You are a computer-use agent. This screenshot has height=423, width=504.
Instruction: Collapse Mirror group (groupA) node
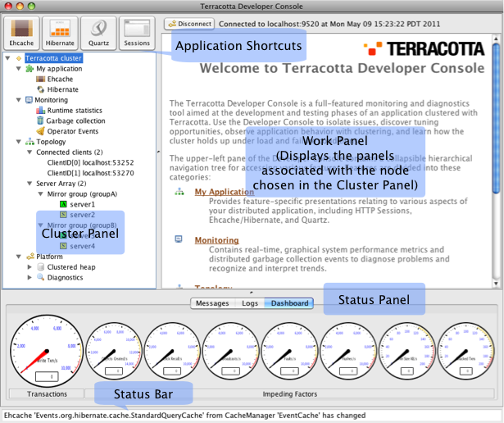pos(40,193)
